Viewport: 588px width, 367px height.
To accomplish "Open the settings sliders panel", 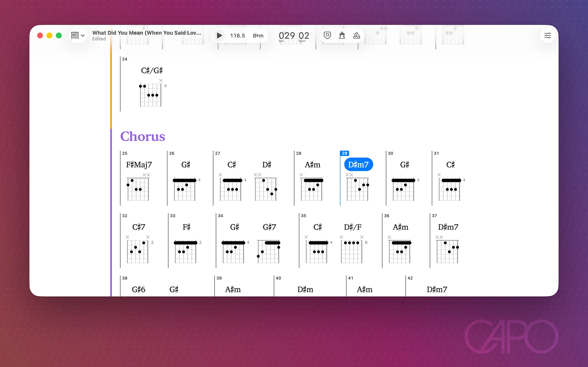I will [x=547, y=36].
